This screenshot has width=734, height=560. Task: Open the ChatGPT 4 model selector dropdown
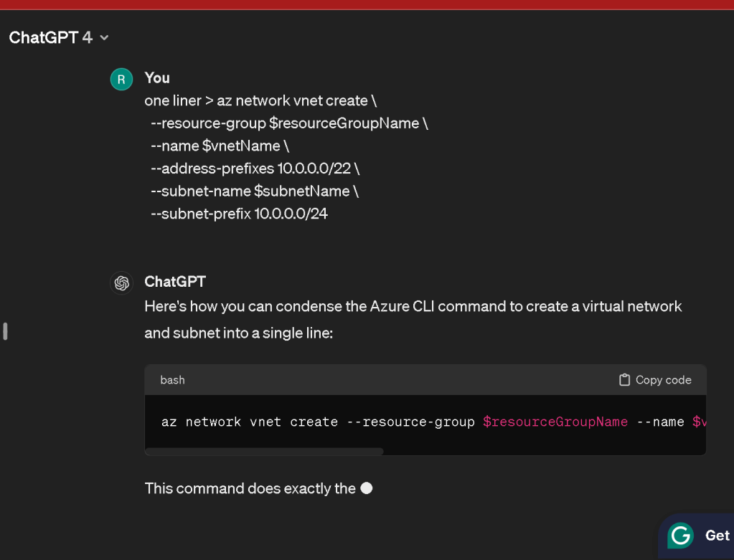click(x=59, y=37)
